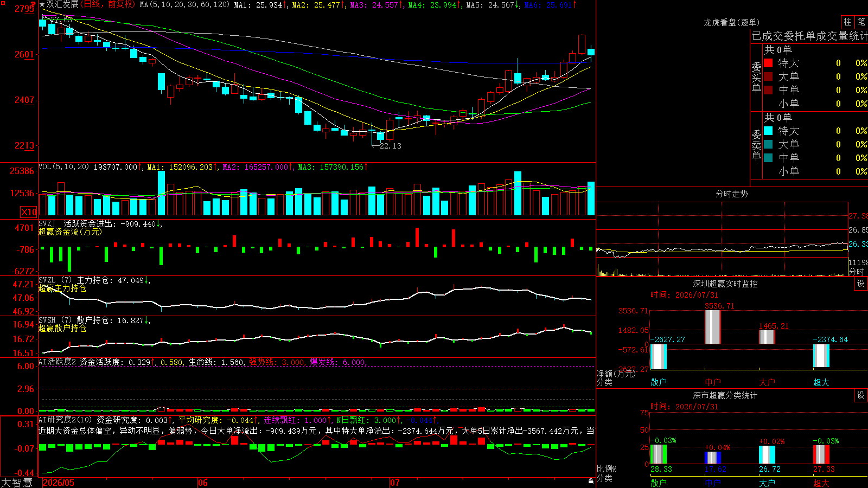Open 设 settings for 深圳超赢实时监控
This screenshot has height=488, width=868.
pos(861,284)
